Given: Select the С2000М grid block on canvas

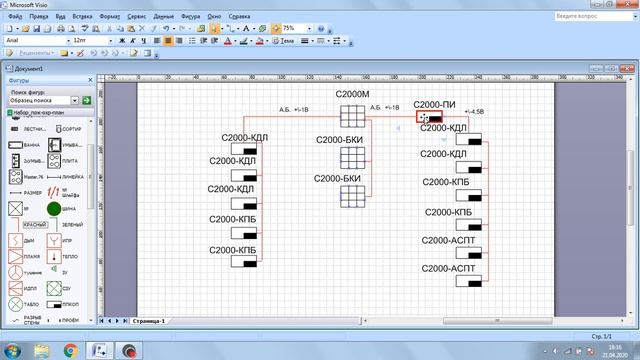Looking at the screenshot, I should coord(353,116).
